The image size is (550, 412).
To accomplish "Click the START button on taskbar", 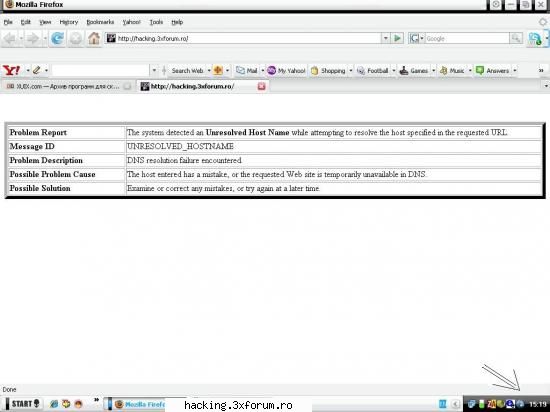I will click(x=23, y=404).
